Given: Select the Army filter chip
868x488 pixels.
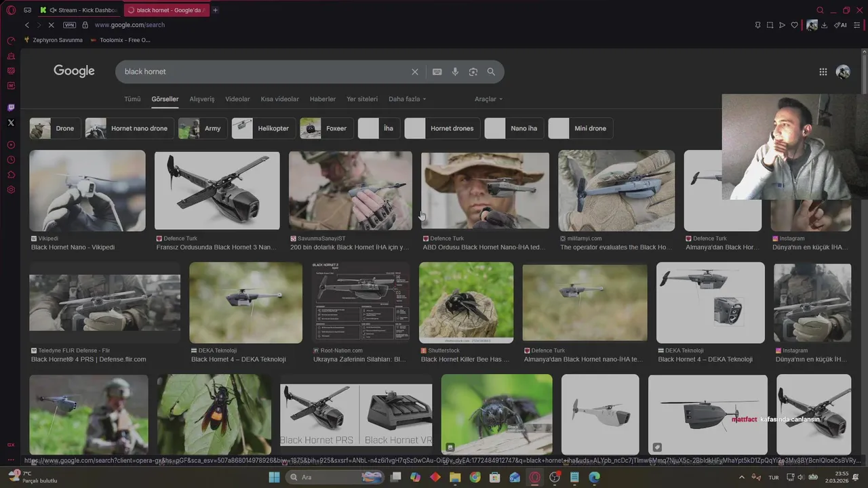Looking at the screenshot, I should point(202,128).
